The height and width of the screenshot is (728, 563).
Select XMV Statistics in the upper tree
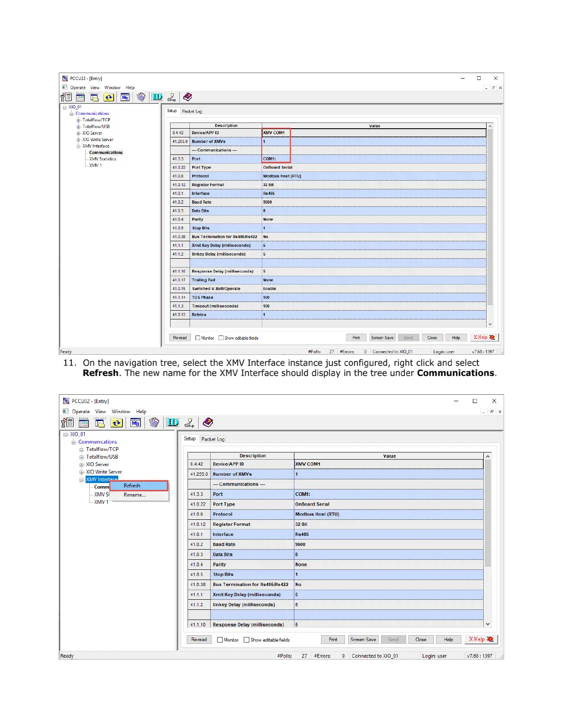103,159
